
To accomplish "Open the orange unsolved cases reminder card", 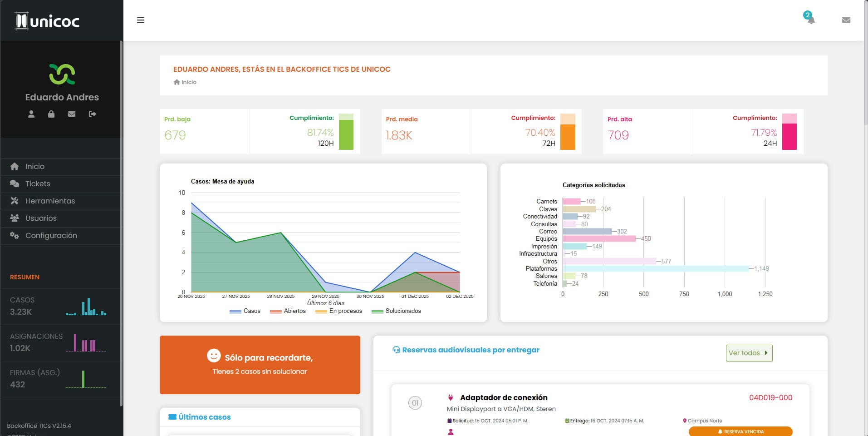I will [260, 365].
